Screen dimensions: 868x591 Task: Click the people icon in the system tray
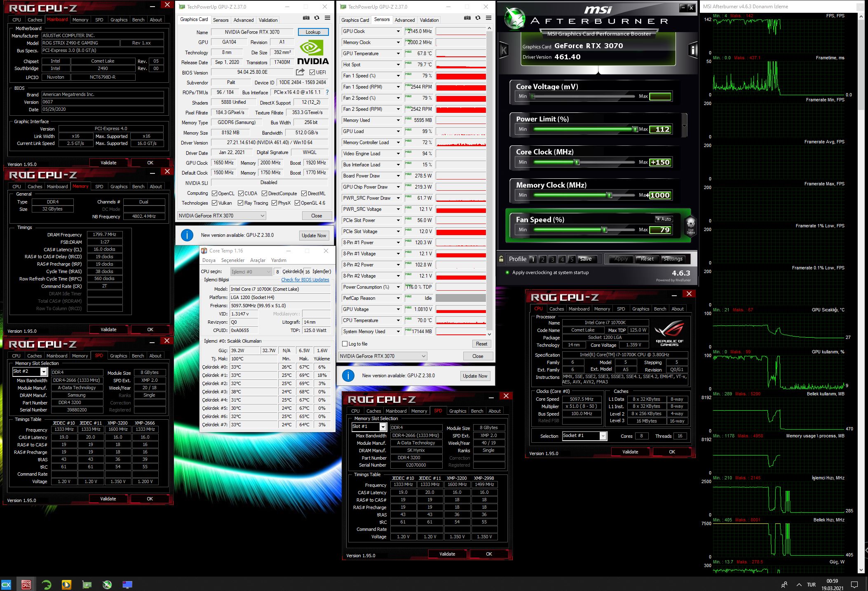click(784, 584)
